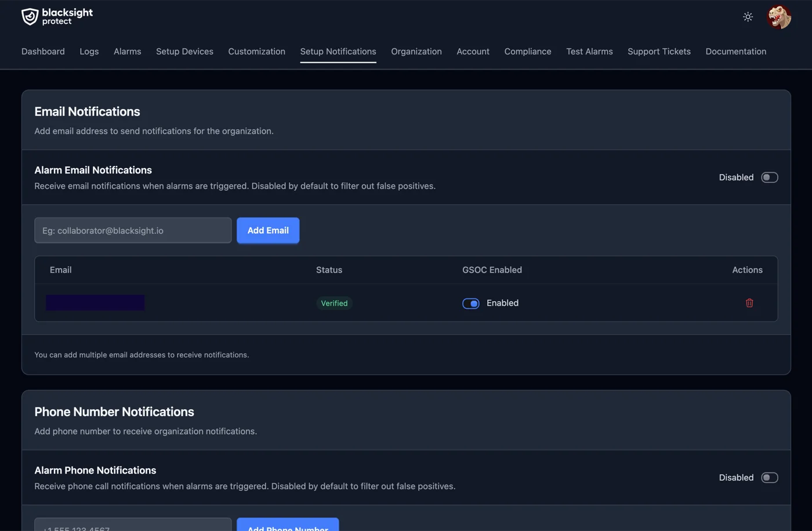812x531 pixels.
Task: Click the Add Email button
Action: [x=268, y=230]
